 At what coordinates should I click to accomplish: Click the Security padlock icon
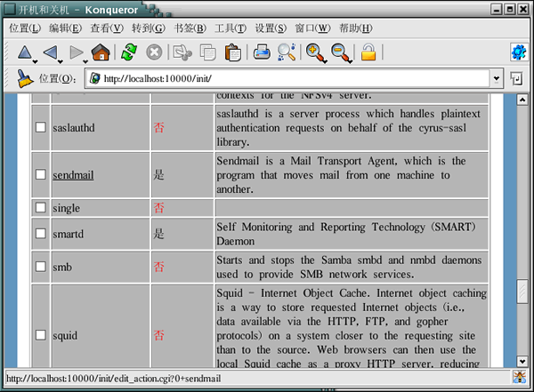tap(368, 52)
